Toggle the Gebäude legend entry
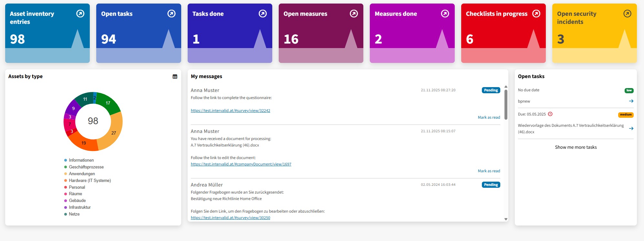The image size is (644, 241). 75,201
